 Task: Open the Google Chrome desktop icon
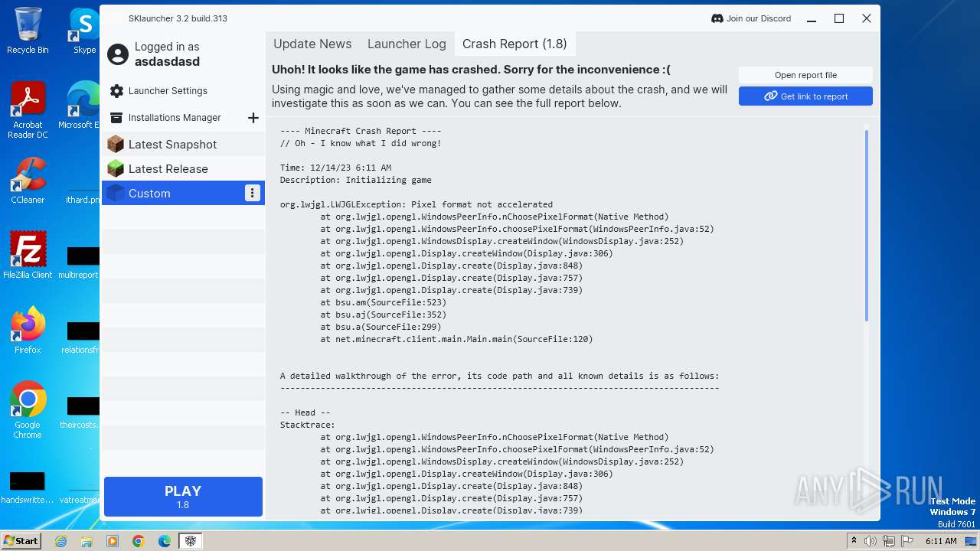(x=28, y=409)
